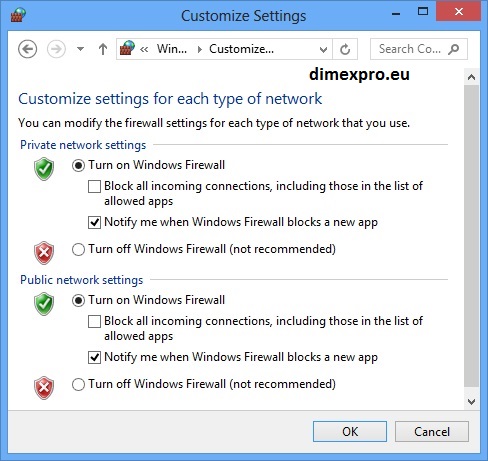Click 'Customize settings for each type of network'
The width and height of the screenshot is (488, 461).
pyautogui.click(x=170, y=99)
